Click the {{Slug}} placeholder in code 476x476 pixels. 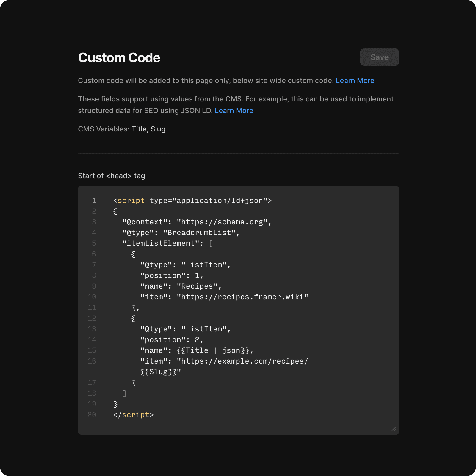(159, 372)
